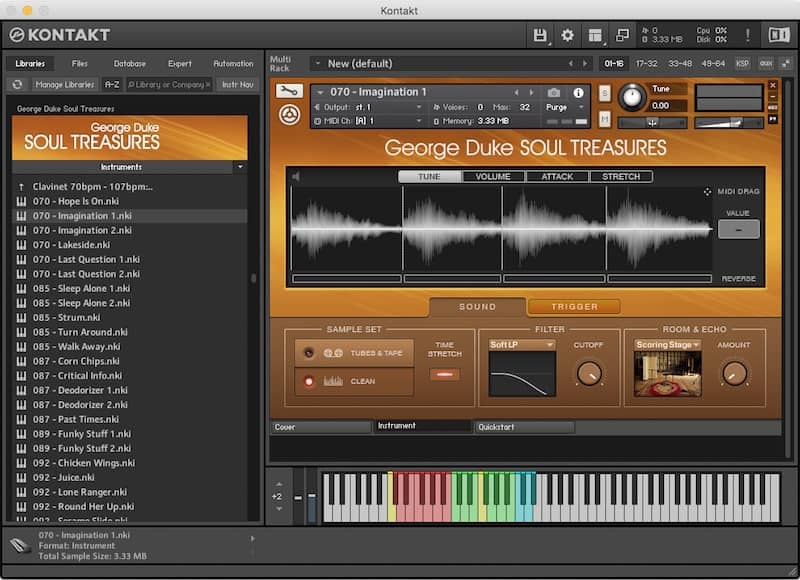Open the Automation tab
Screen dimensions: 800x580
(x=233, y=63)
